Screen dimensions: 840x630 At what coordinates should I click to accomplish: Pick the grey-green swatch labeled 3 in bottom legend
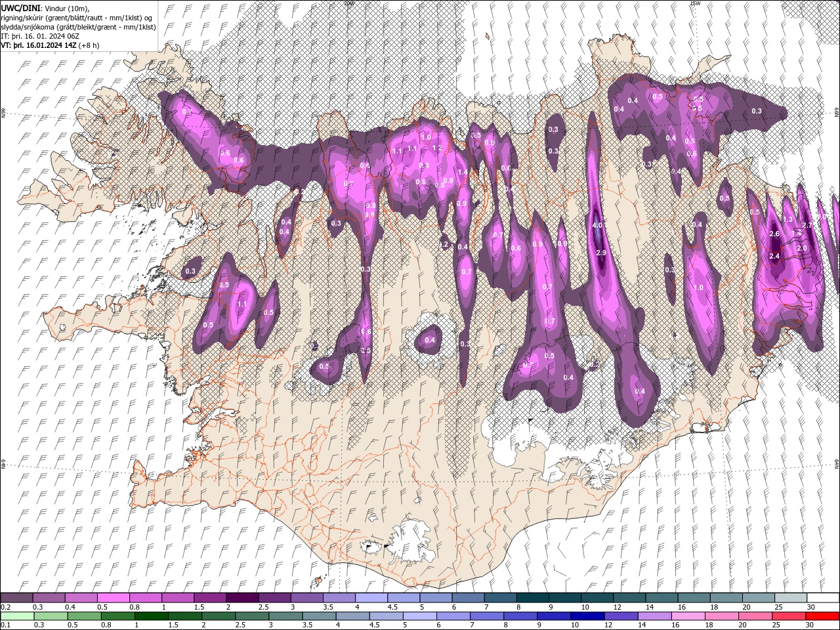pos(285,616)
